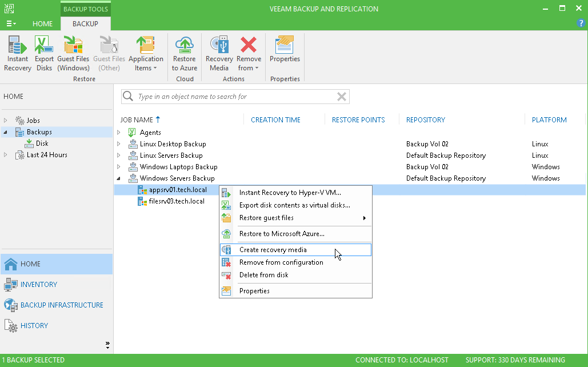588x367 pixels.
Task: Click the Export Disks ribbon icon
Action: [x=44, y=53]
